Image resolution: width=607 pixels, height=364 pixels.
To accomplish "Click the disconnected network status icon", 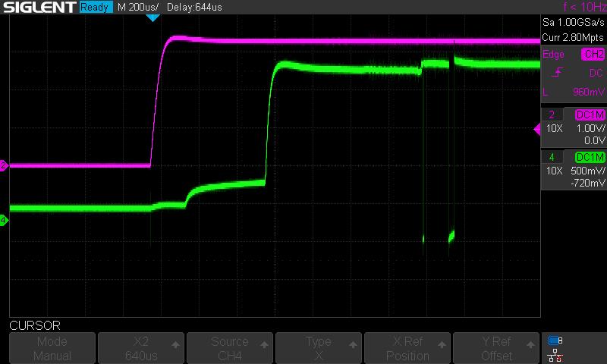I will coord(555,355).
